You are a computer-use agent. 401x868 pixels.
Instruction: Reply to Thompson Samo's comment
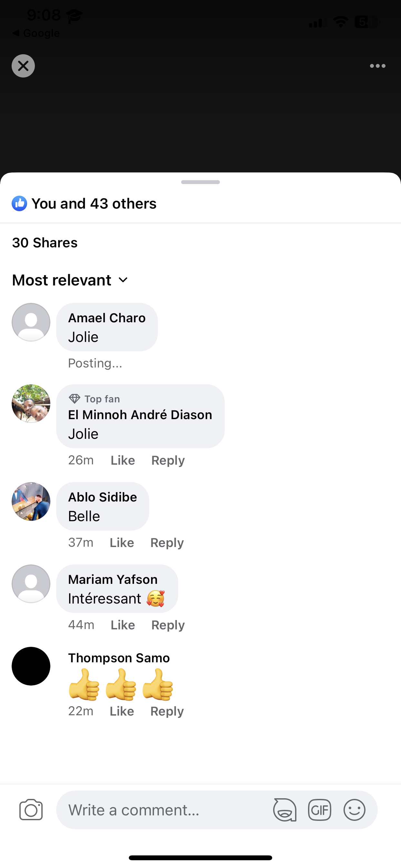167,711
